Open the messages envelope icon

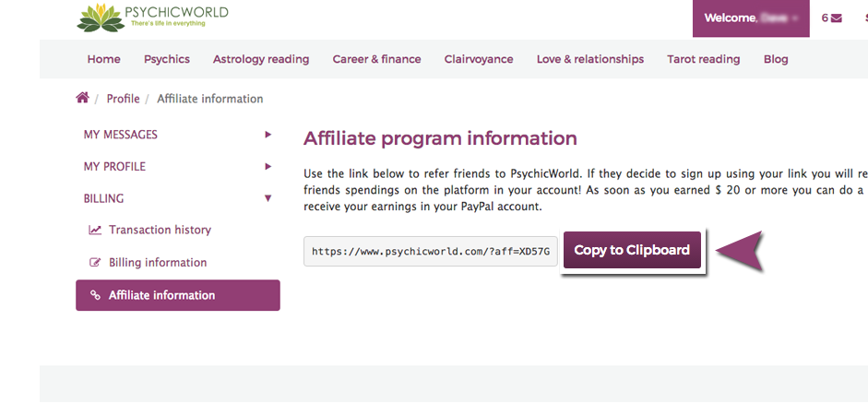point(837,18)
